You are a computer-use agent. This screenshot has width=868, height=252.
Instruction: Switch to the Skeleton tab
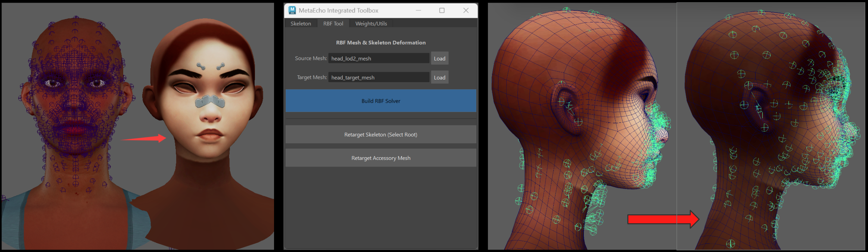click(301, 24)
